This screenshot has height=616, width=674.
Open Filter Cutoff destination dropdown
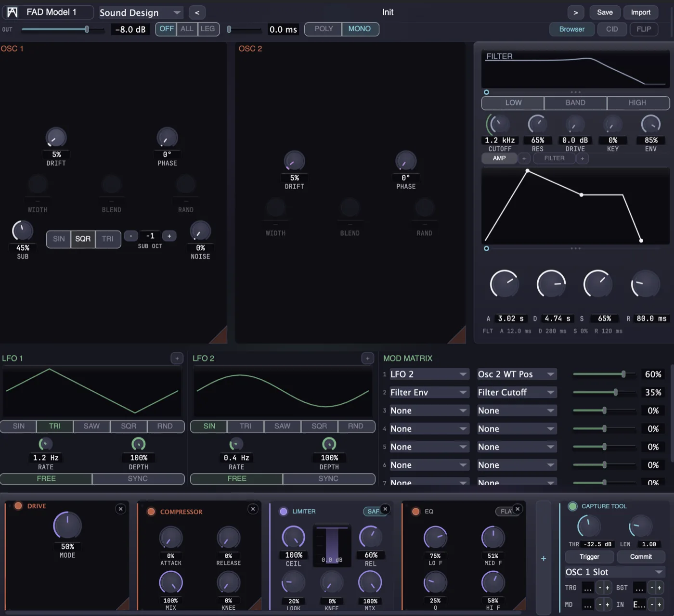pos(517,393)
